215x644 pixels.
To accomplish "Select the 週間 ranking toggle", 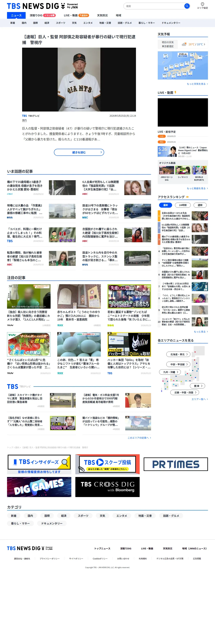I will [200, 205].
